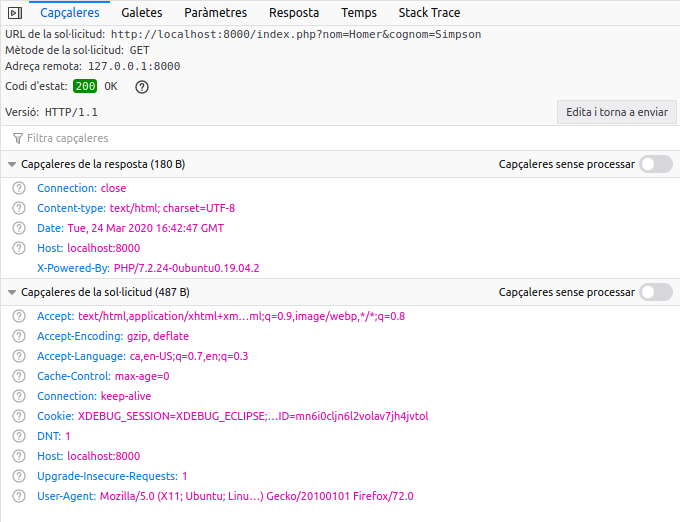Open the Paràmetres tab
The height and width of the screenshot is (522, 680).
[215, 13]
